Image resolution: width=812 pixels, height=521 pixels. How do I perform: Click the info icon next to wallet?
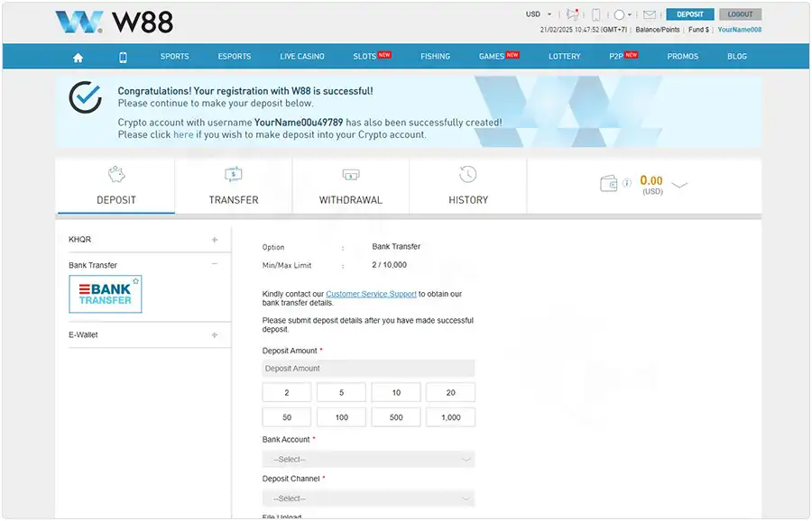626,184
